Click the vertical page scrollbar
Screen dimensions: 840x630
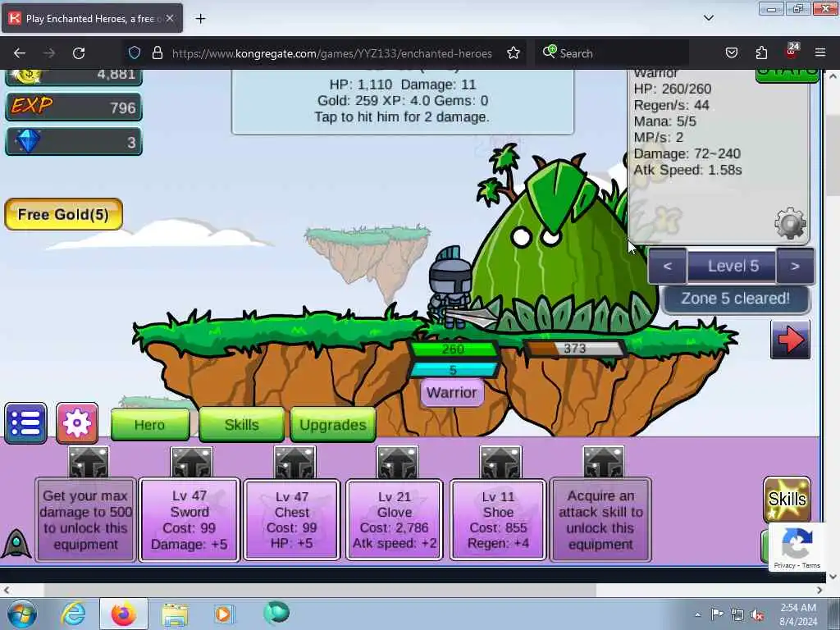point(833,155)
